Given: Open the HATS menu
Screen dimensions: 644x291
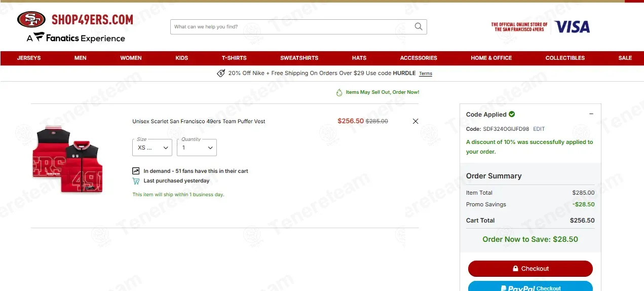Looking at the screenshot, I should pyautogui.click(x=359, y=58).
